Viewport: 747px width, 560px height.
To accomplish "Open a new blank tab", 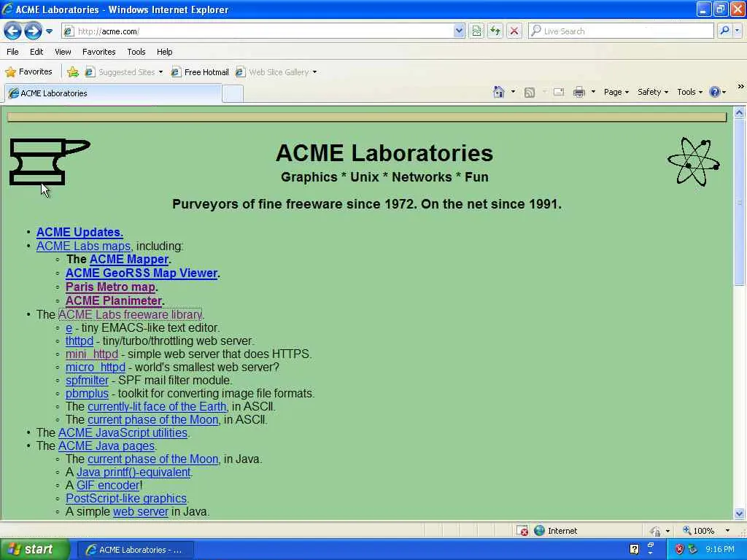I will [x=233, y=94].
